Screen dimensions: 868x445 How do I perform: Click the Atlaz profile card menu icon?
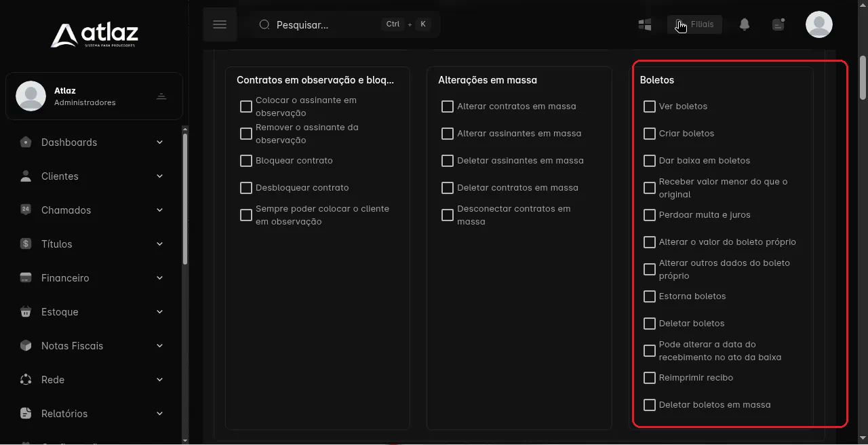point(161,96)
